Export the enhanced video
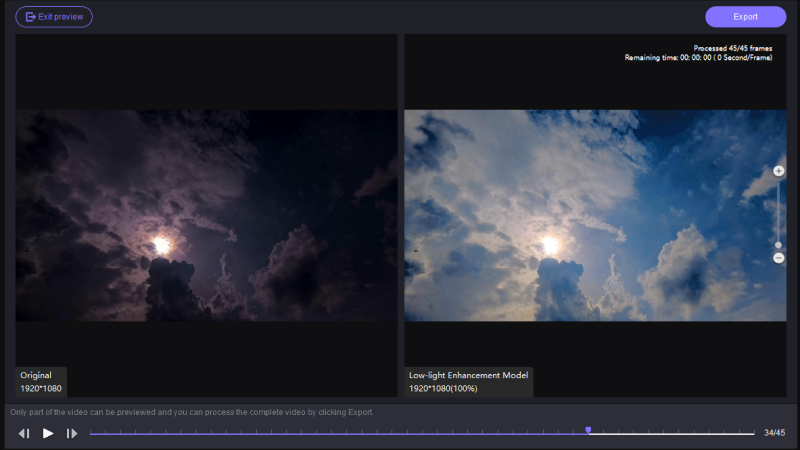This screenshot has width=800, height=450. tap(745, 17)
